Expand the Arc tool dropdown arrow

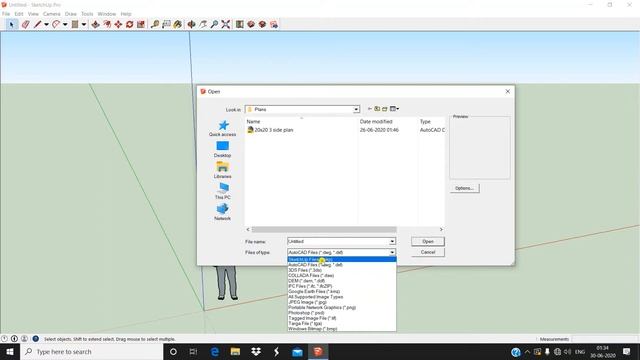coord(65,24)
